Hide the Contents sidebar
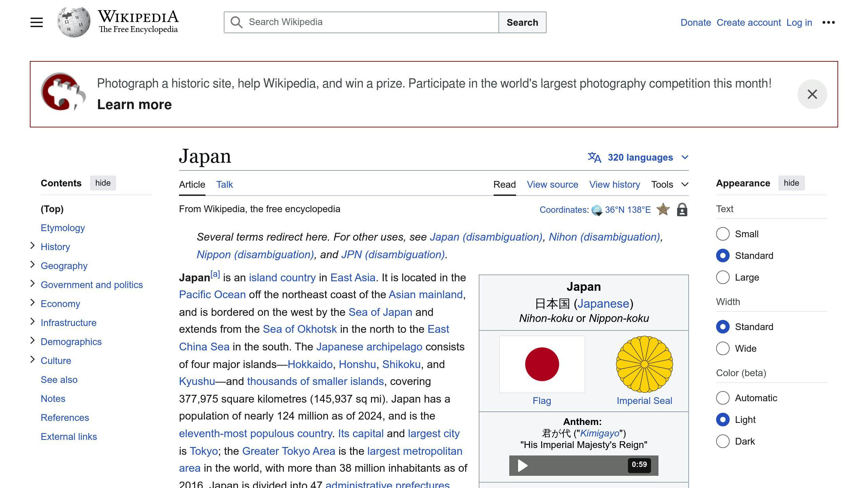 tap(103, 183)
